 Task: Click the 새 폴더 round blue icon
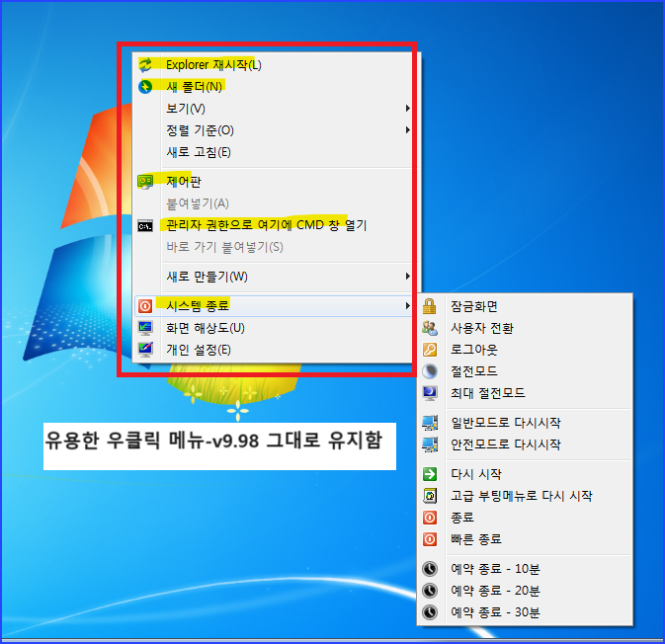click(x=145, y=87)
